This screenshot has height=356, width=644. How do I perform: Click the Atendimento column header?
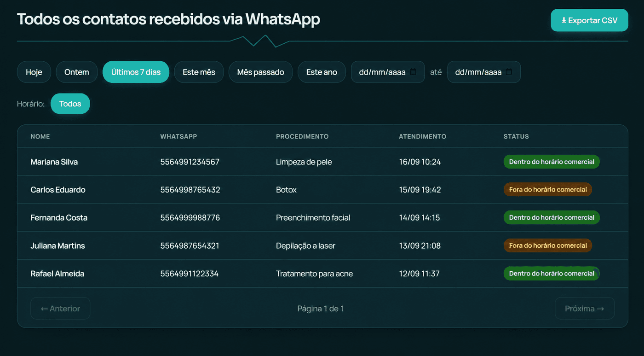pos(422,136)
